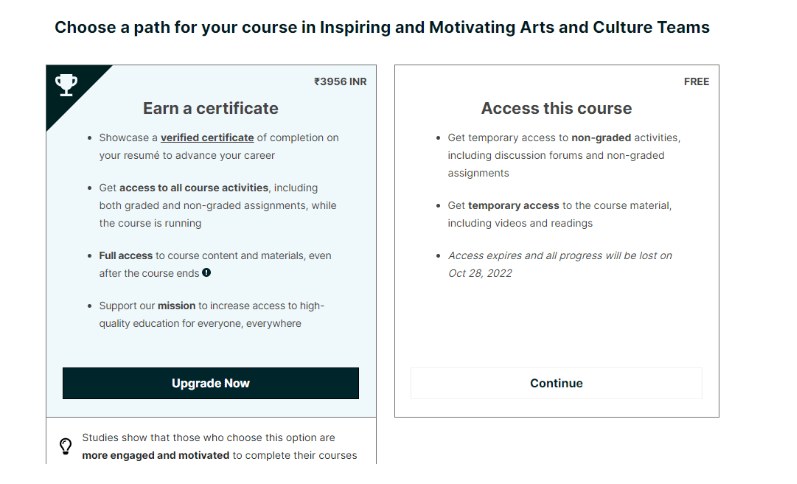The image size is (797, 484).
Task: Click the 'Oct 28, 2022' expiry date text
Action: coord(480,274)
